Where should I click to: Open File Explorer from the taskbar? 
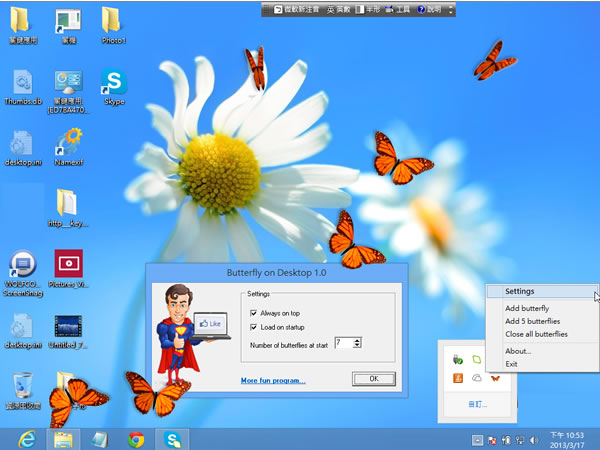(x=61, y=438)
